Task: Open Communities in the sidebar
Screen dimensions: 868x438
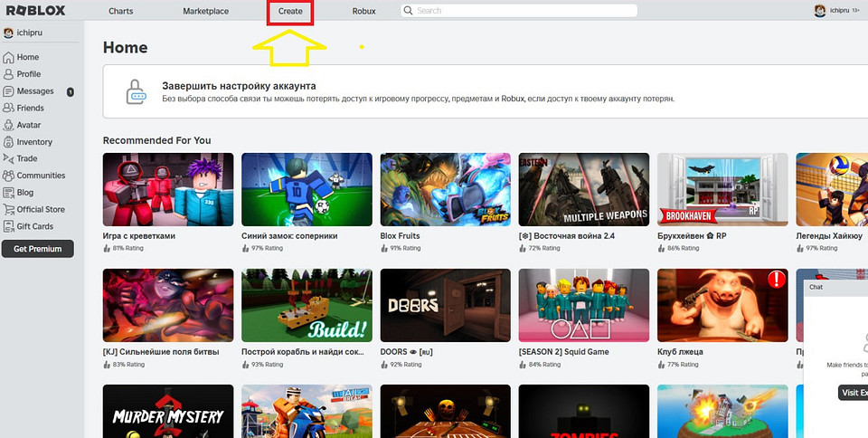Action: pyautogui.click(x=40, y=176)
